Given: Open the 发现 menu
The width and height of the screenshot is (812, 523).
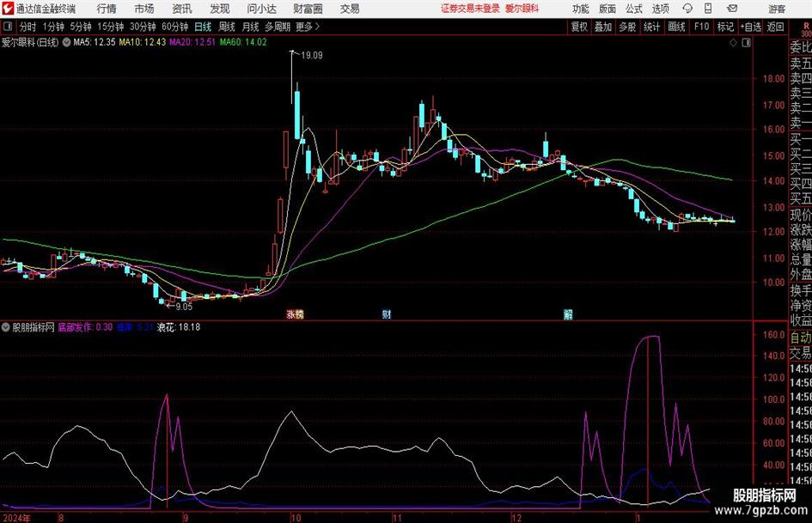Looking at the screenshot, I should (220, 9).
